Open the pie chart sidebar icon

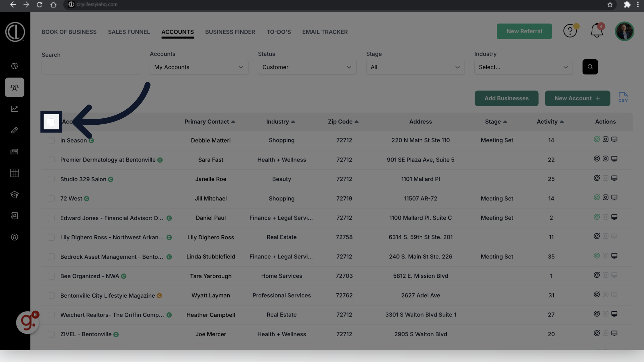click(14, 66)
